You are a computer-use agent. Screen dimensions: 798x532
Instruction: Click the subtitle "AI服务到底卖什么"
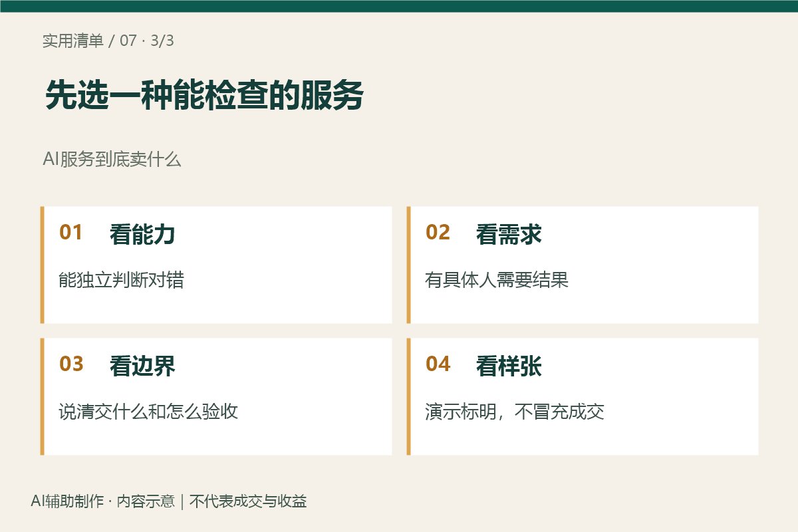112,160
